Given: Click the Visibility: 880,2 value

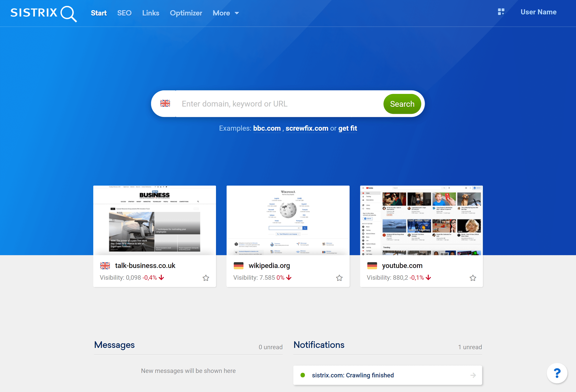Looking at the screenshot, I should [387, 278].
